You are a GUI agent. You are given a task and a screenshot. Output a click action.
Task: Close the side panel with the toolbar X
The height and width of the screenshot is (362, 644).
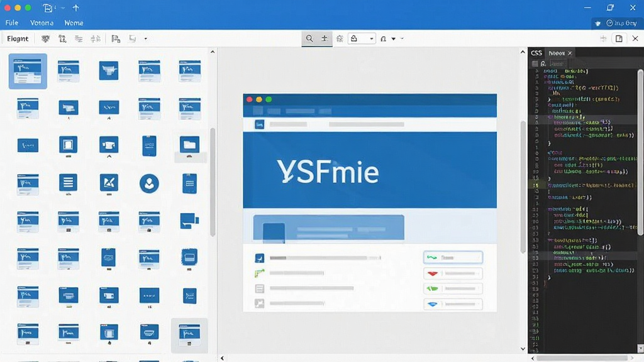click(x=635, y=38)
